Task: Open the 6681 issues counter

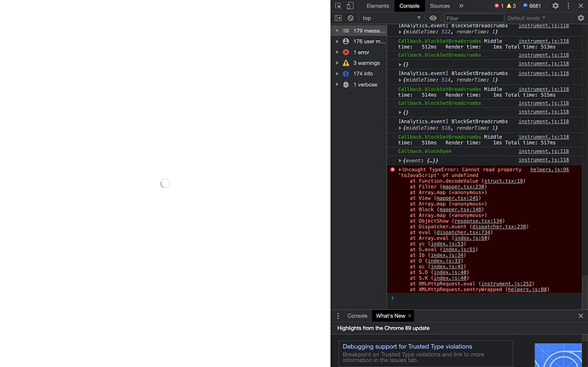Action: pyautogui.click(x=532, y=6)
